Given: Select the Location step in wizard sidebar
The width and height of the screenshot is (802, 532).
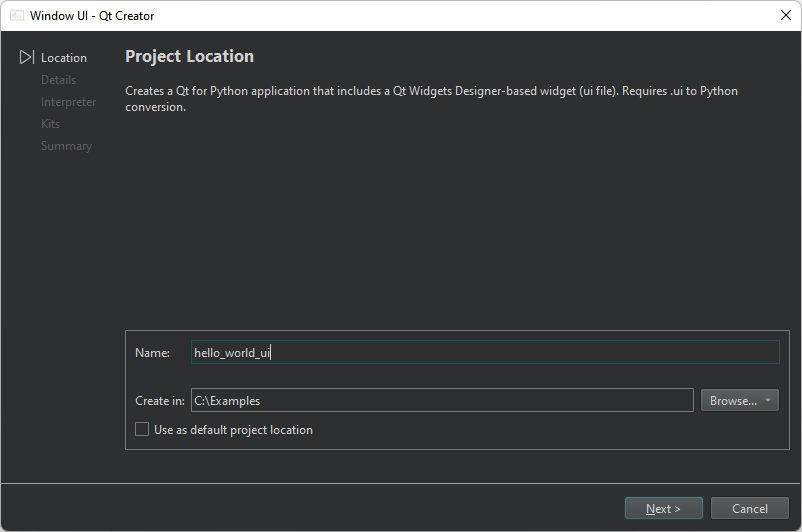Looking at the screenshot, I should (63, 58).
